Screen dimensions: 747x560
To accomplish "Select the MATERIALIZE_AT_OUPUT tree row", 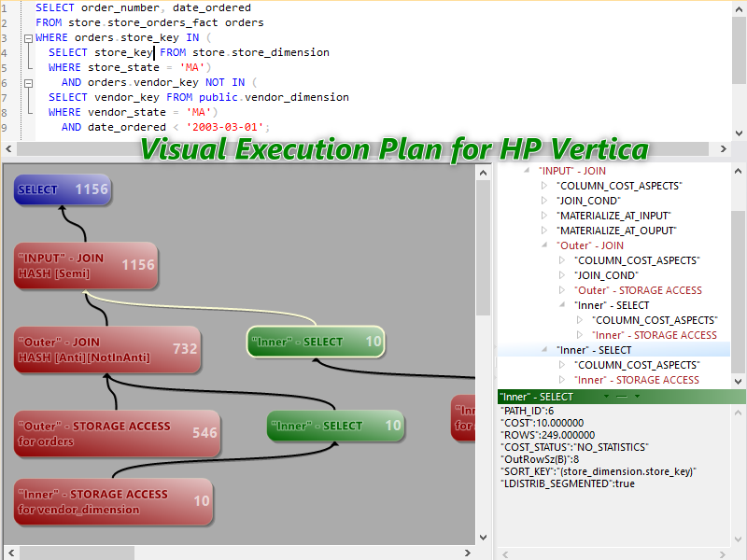I will (x=616, y=231).
